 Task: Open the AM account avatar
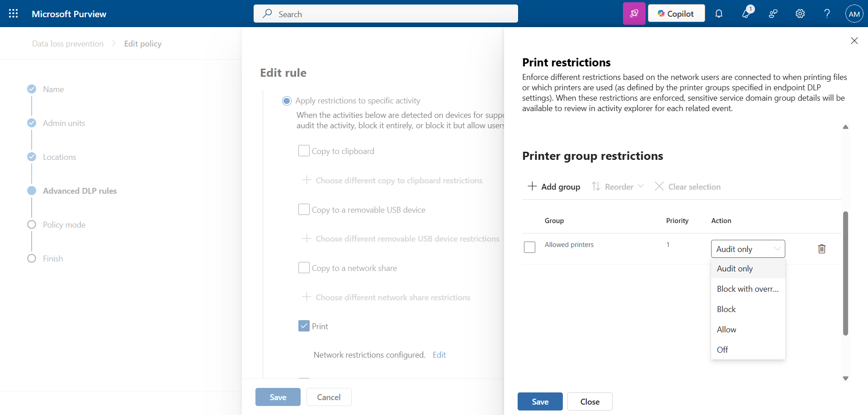tap(854, 14)
